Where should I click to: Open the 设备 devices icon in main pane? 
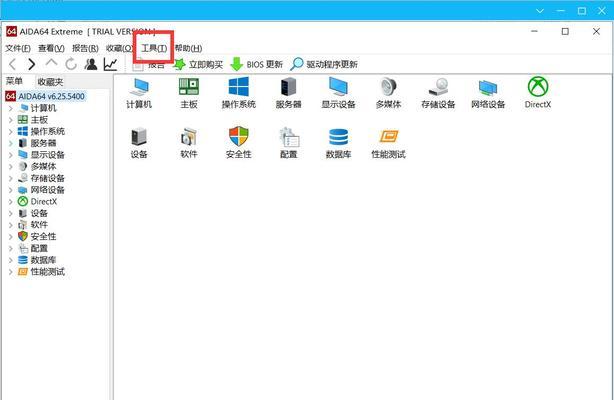[139, 143]
